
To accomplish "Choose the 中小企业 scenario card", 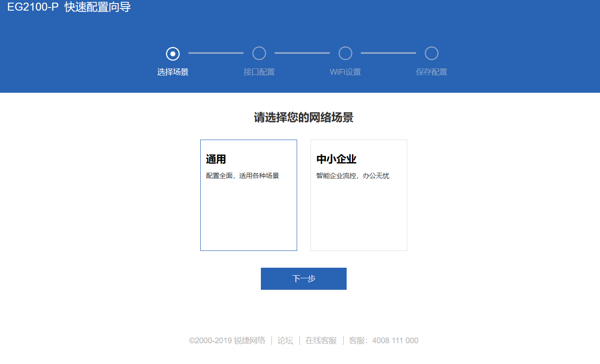I will coord(359,195).
